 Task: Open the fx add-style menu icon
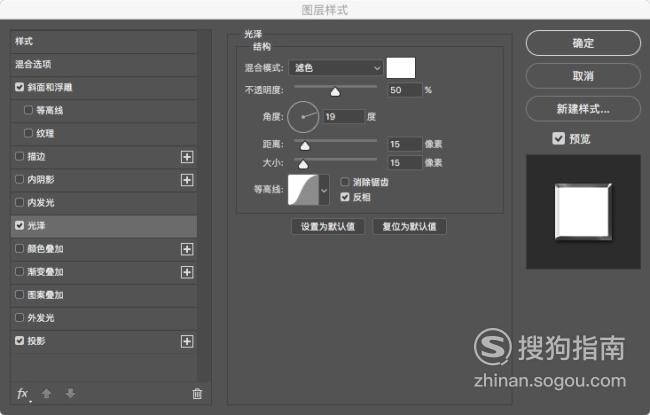[23, 393]
